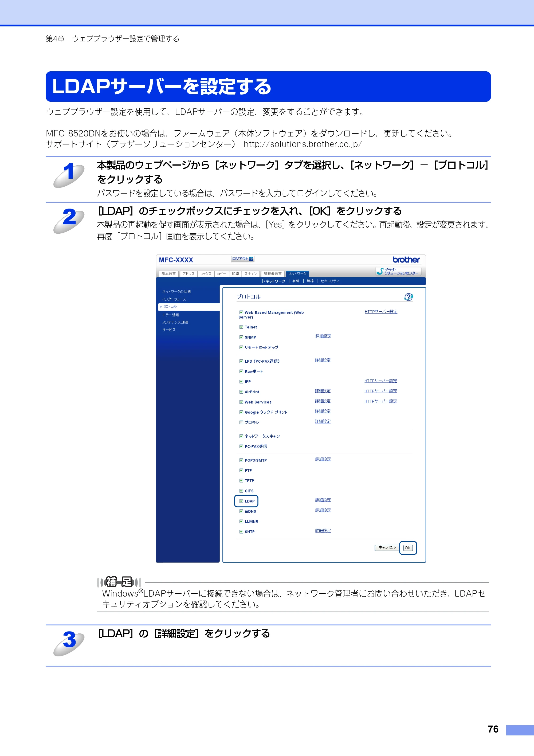Toggle the CIFS checkbox
The height and width of the screenshot is (756, 534).
coord(241,491)
